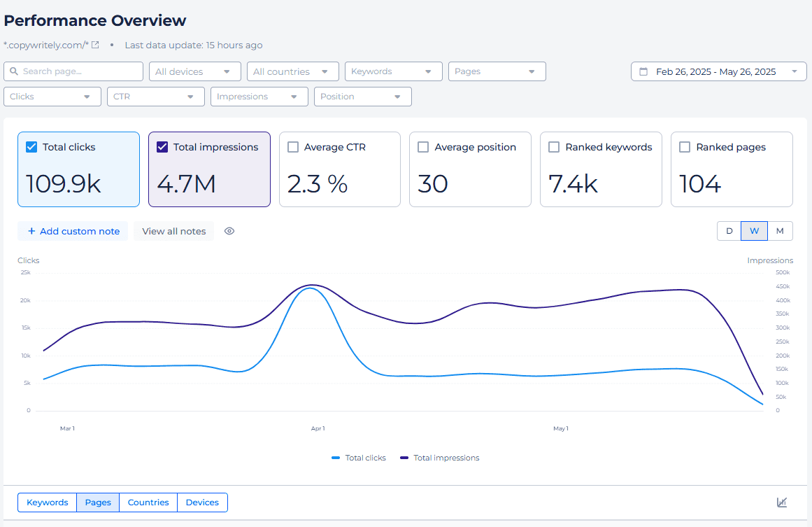Select monthly granularity with the M button

click(x=781, y=230)
